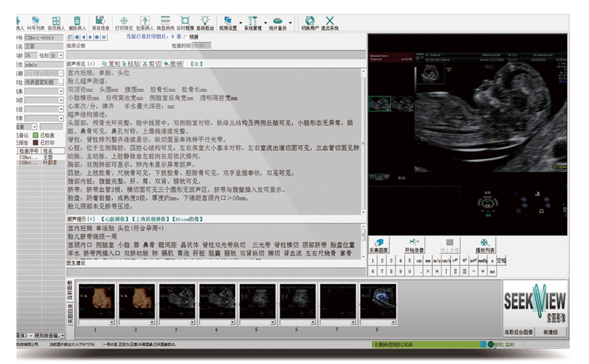Click last small square icon in navigation strip
Image resolution: width=589 pixels, height=364 pixels.
[104, 37]
